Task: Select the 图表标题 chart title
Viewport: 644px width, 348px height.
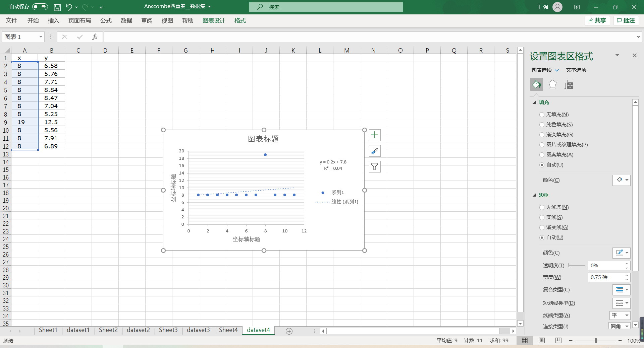Action: (263, 139)
